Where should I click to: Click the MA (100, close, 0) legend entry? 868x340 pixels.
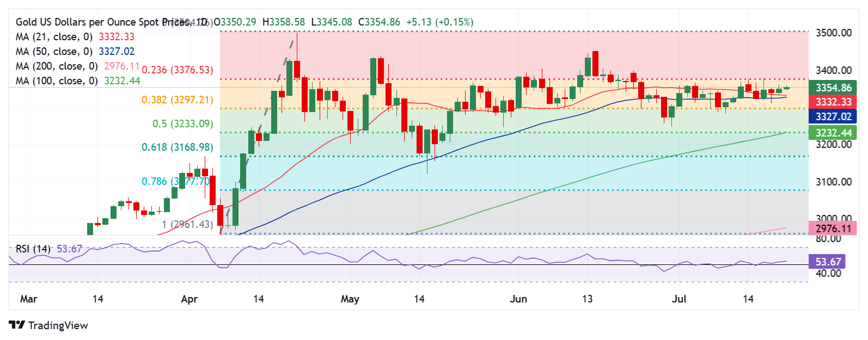[78, 81]
